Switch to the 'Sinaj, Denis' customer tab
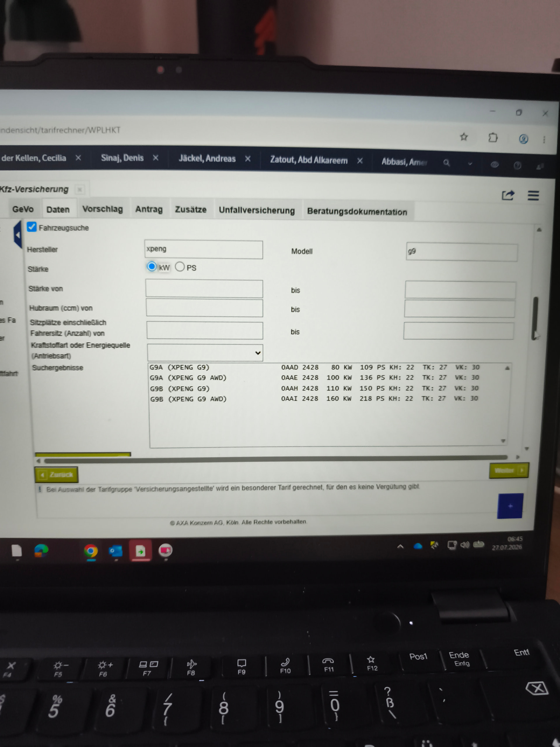The image size is (560, 747). coord(122,158)
